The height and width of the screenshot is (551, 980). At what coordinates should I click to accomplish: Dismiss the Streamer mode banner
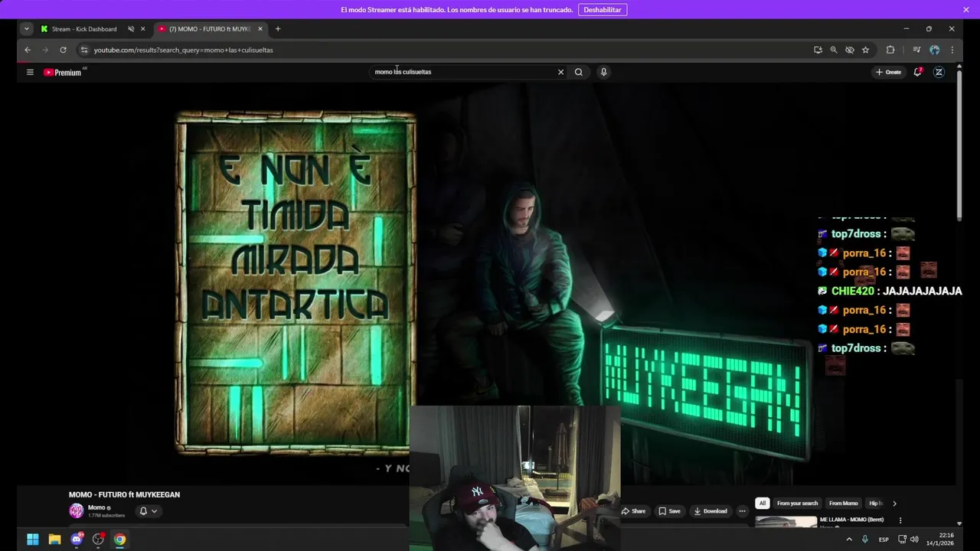tap(966, 10)
